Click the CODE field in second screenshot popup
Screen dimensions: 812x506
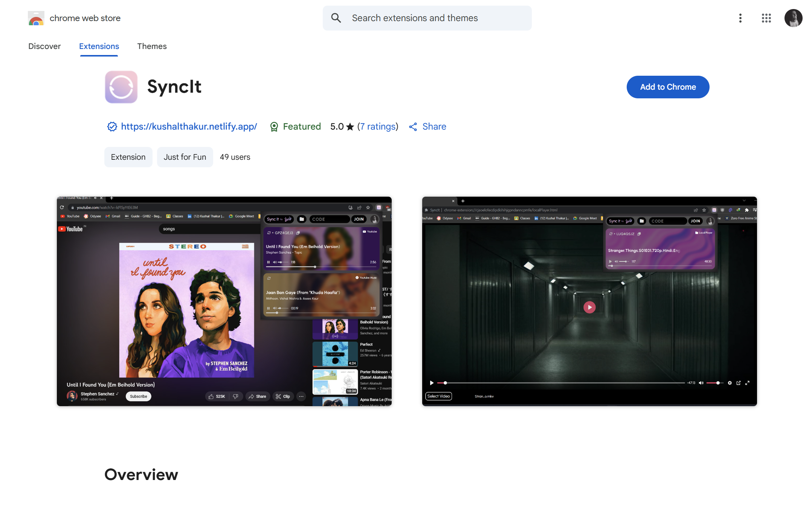point(667,221)
